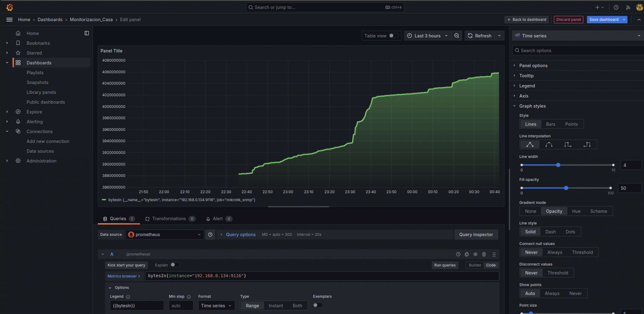Screen dimensions: 644x314
Task: Click the Grafana logo
Action: (x=9, y=7)
